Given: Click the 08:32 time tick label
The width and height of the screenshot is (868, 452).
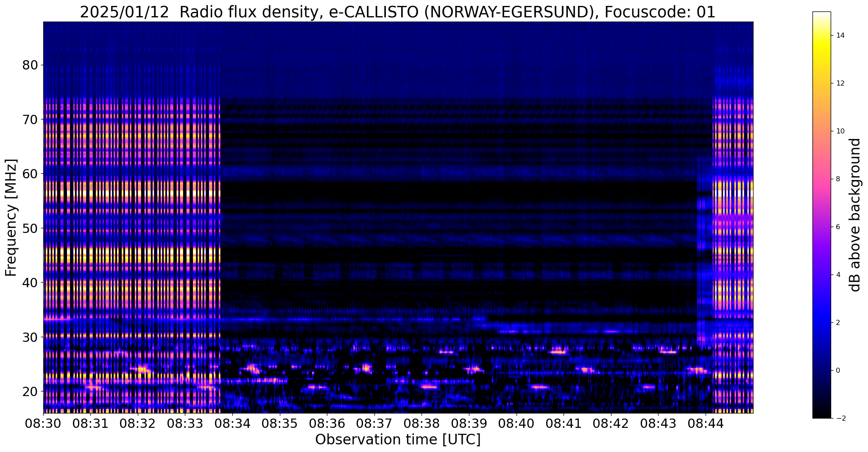Looking at the screenshot, I should pos(138,423).
